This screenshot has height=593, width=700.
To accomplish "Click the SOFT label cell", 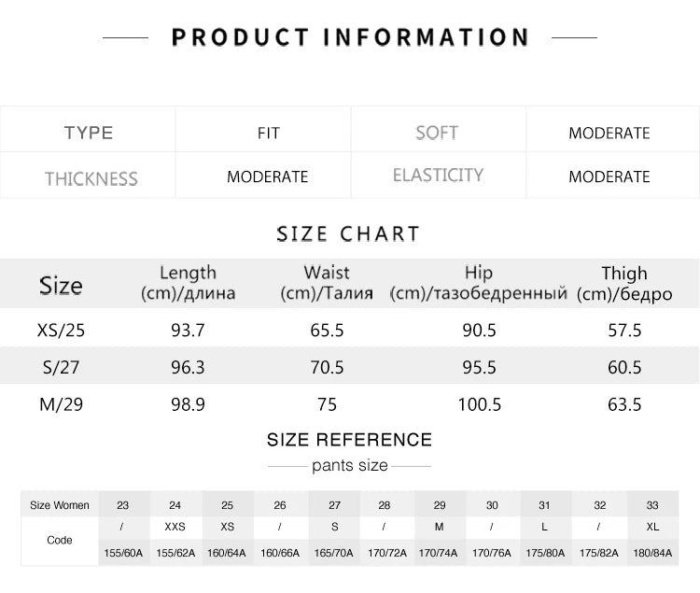I will 437,133.
